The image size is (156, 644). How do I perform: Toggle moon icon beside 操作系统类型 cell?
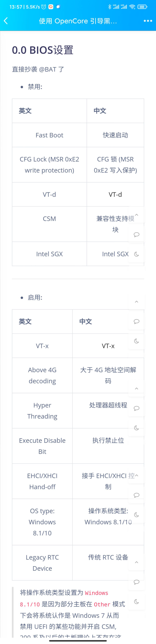pos(136,515)
